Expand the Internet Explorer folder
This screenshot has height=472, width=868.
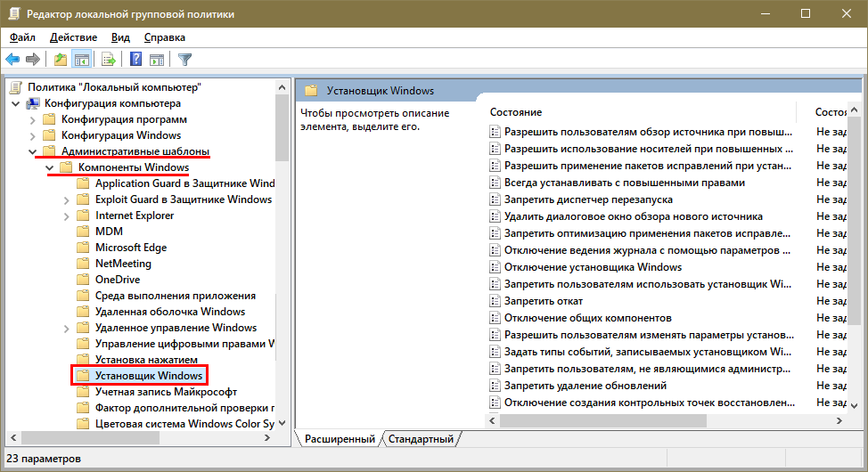pos(67,216)
